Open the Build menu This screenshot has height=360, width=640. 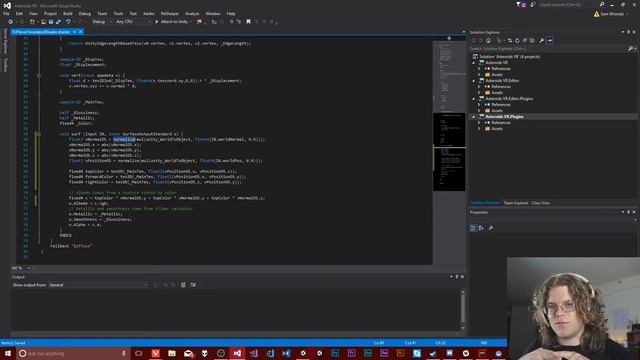(68, 13)
